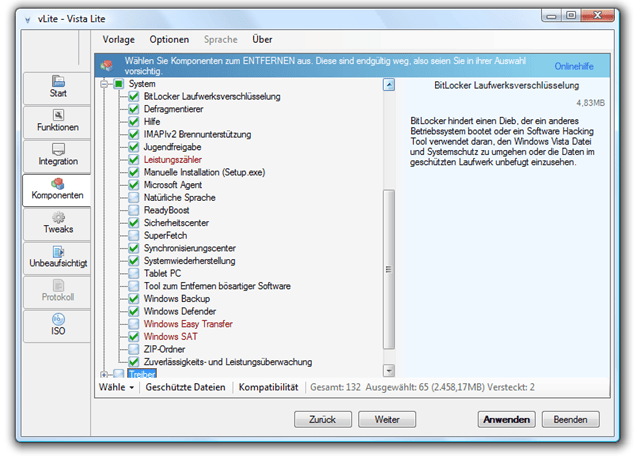Image resolution: width=640 pixels, height=456 pixels.
Task: Enable the ReadyBoost checkbox
Action: (135, 212)
